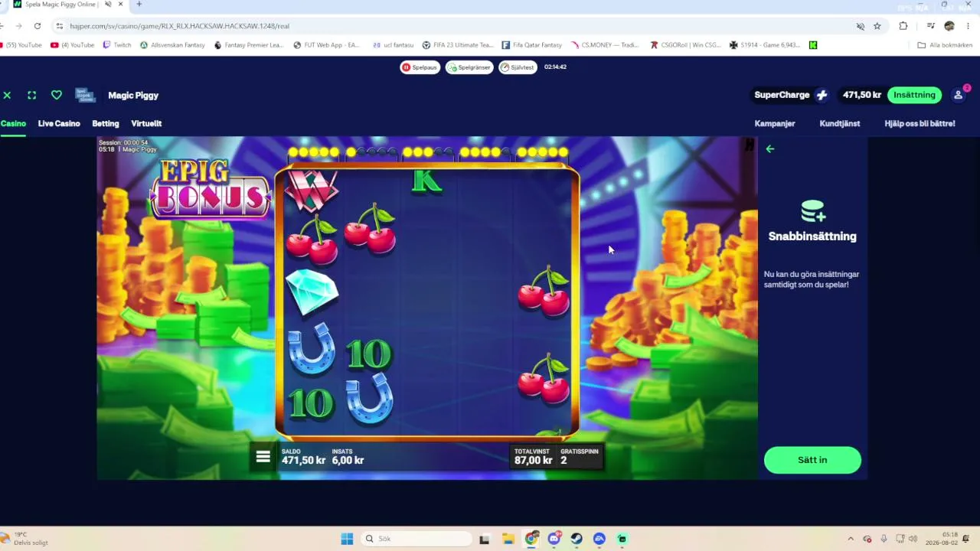Open the Fantasy Premier League bookmark
The height and width of the screenshot is (551, 980).
(249, 45)
